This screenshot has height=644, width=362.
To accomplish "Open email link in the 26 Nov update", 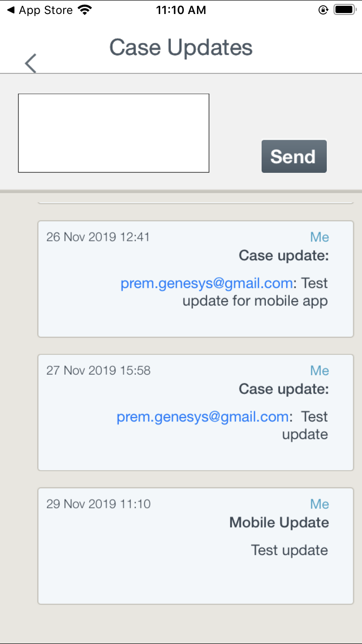I will (x=206, y=283).
